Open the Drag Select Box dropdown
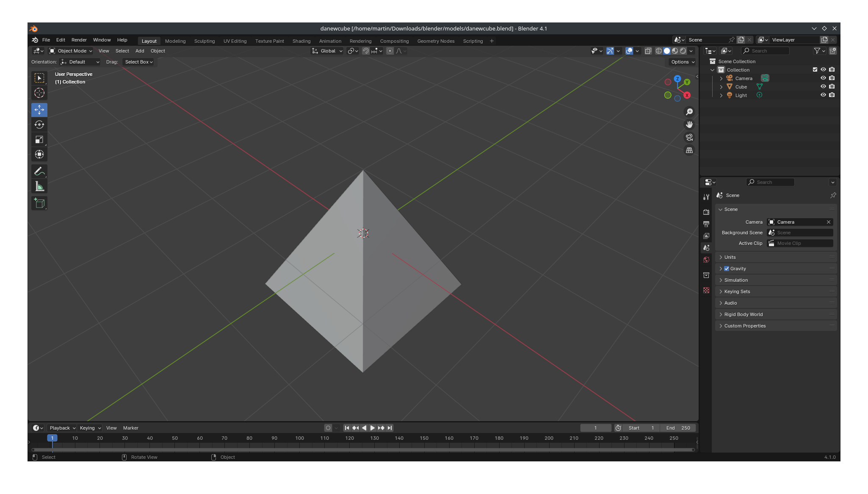 (x=138, y=62)
